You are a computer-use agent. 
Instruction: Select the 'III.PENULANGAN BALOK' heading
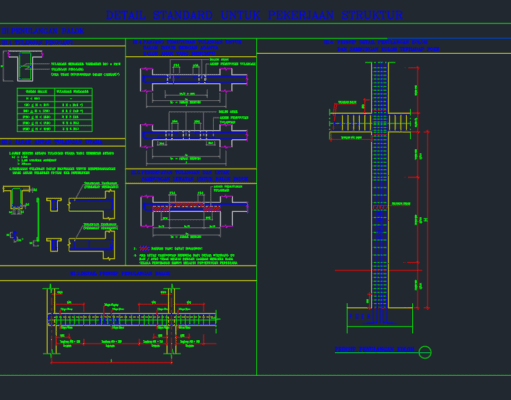click(x=43, y=31)
